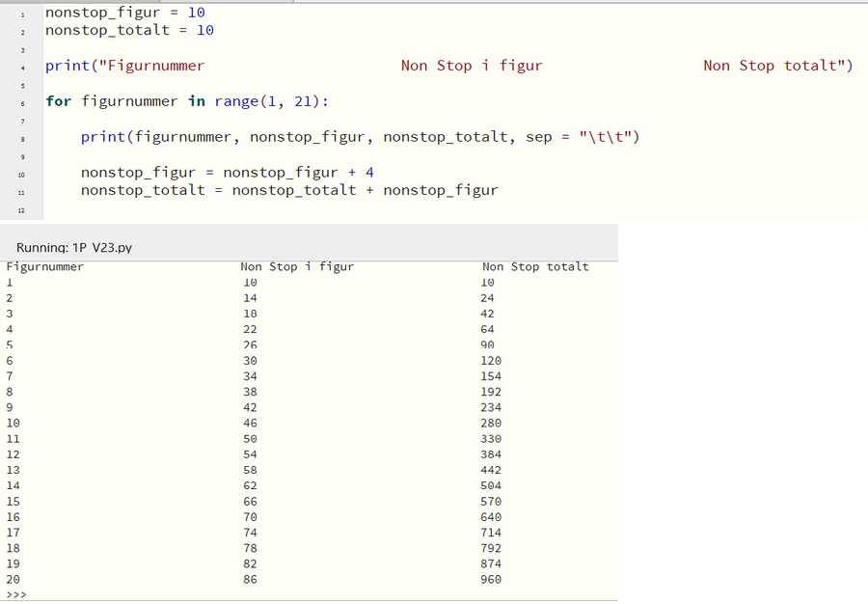Click the number 4 on line 10
The image size is (868, 604).
pos(369,173)
